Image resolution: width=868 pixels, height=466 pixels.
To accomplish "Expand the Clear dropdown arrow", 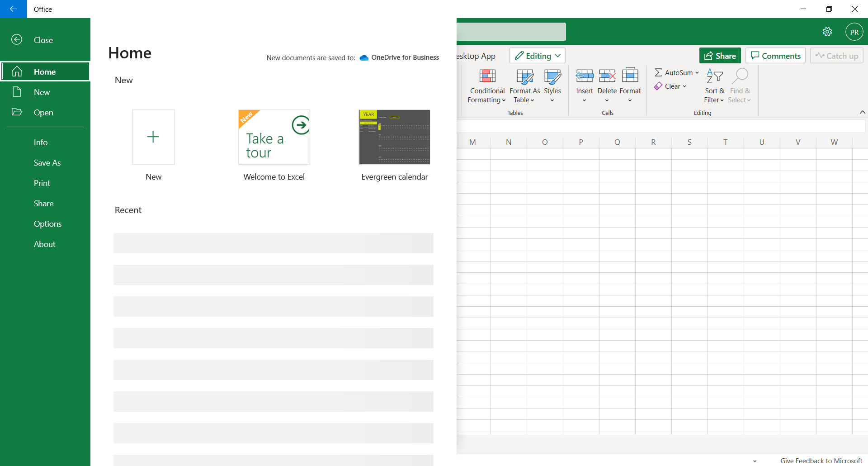I will [684, 86].
